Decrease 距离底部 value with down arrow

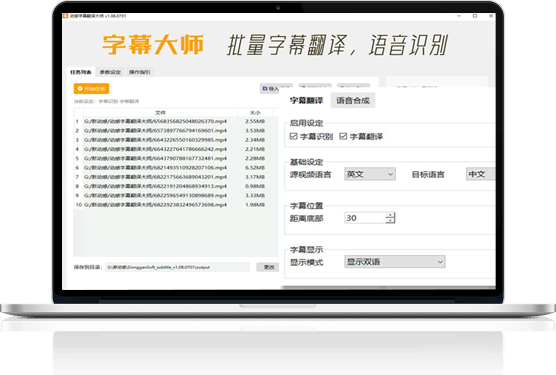390,220
